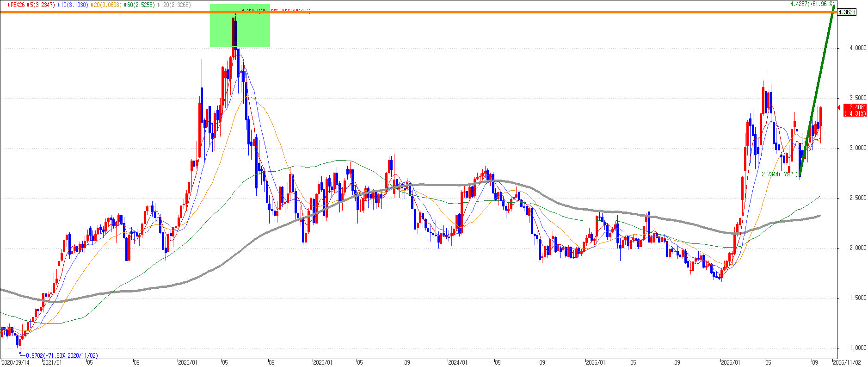868x367 pixels.
Task: Click the 2021/01 date axis label
Action: coord(52,363)
